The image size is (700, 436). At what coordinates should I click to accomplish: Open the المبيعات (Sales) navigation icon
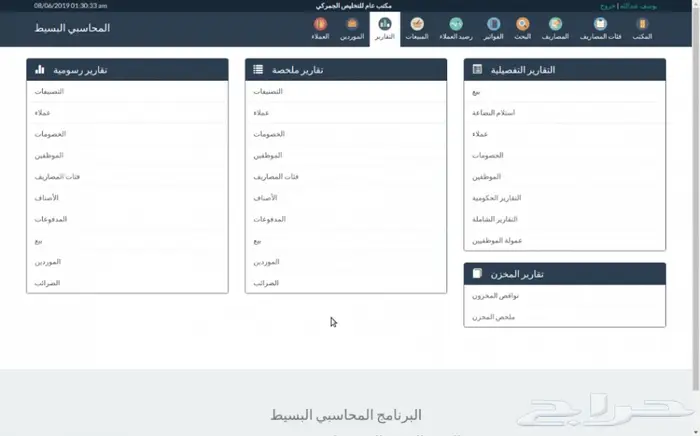(x=417, y=24)
